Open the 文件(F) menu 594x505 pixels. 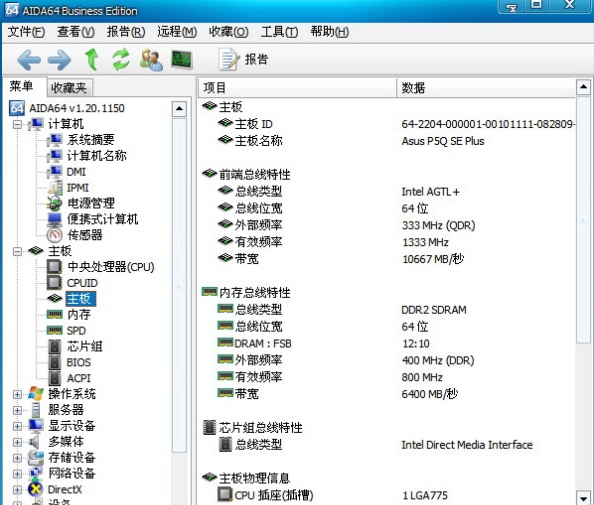(x=26, y=32)
